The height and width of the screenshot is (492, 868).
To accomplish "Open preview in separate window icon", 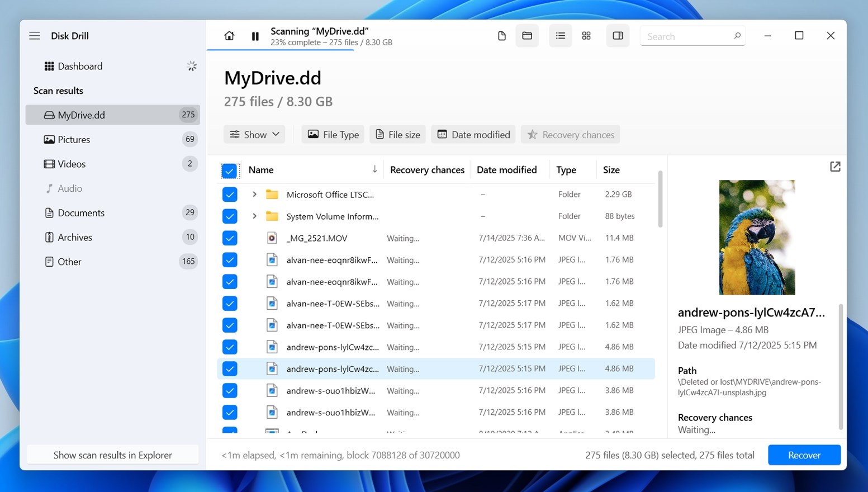I will pyautogui.click(x=835, y=167).
